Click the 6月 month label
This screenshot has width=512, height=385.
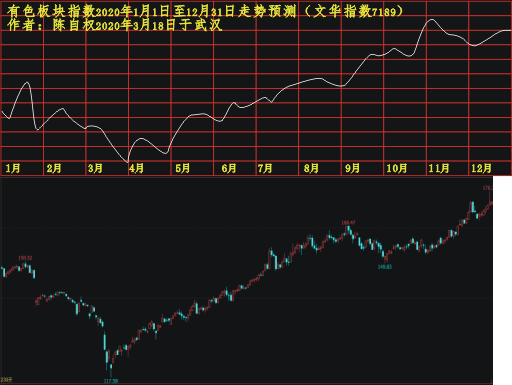coord(229,169)
